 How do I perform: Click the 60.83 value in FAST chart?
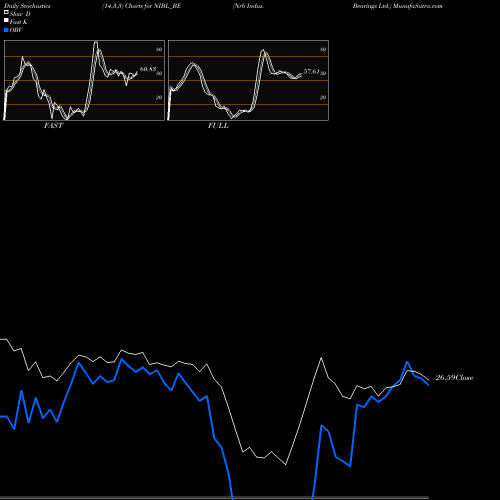click(x=148, y=69)
